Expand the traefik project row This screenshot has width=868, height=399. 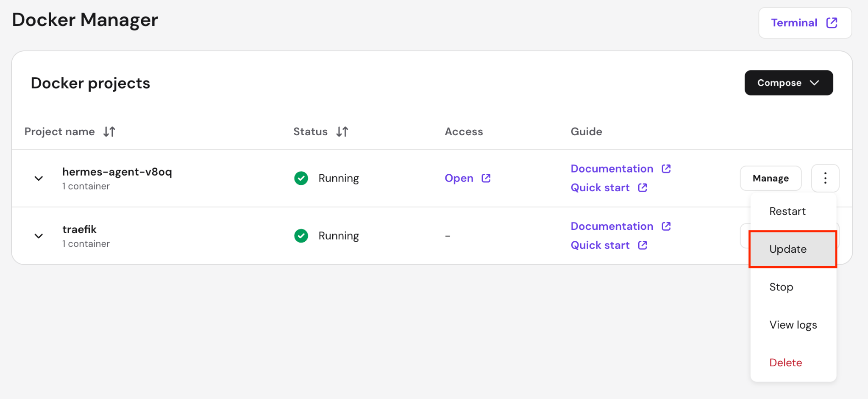[39, 236]
